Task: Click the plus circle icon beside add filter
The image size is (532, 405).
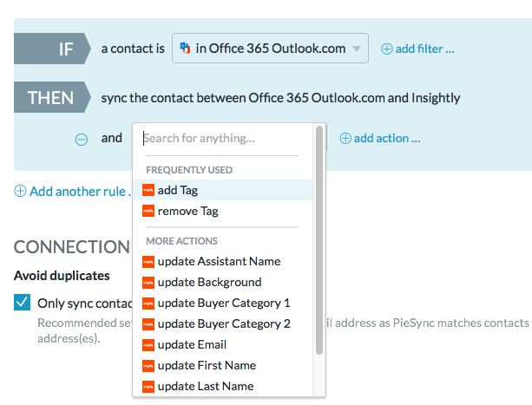Action: click(x=386, y=49)
